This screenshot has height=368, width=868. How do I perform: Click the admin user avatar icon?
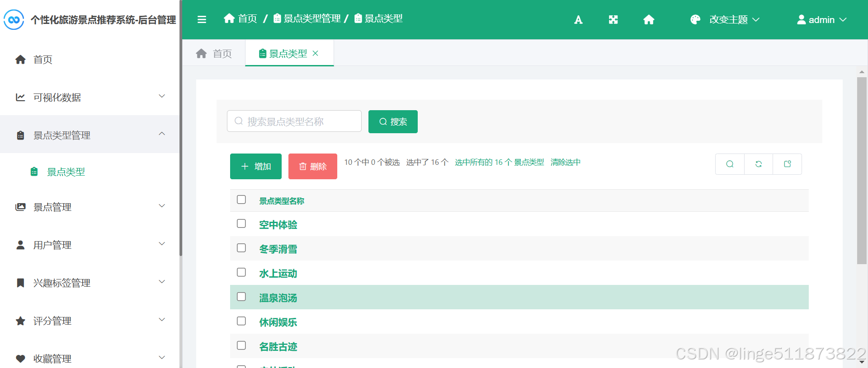tap(802, 19)
